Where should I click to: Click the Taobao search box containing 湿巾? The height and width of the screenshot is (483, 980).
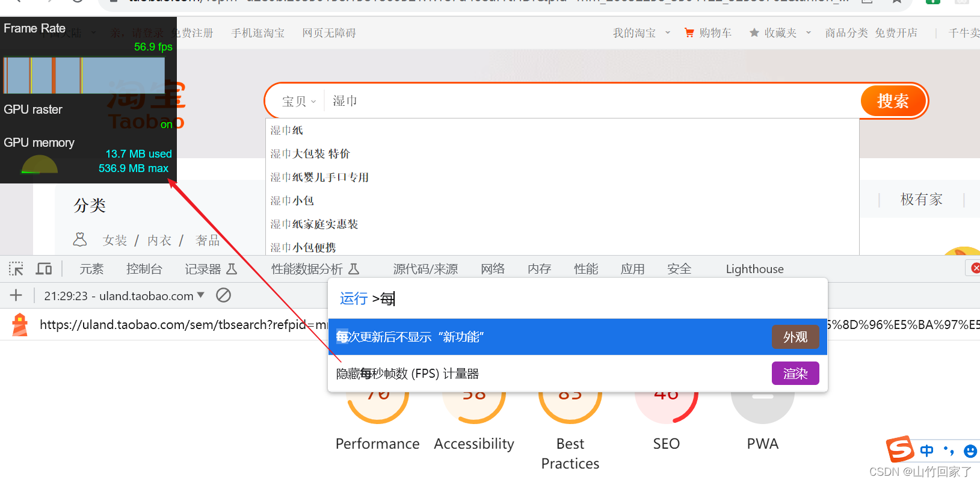point(593,101)
